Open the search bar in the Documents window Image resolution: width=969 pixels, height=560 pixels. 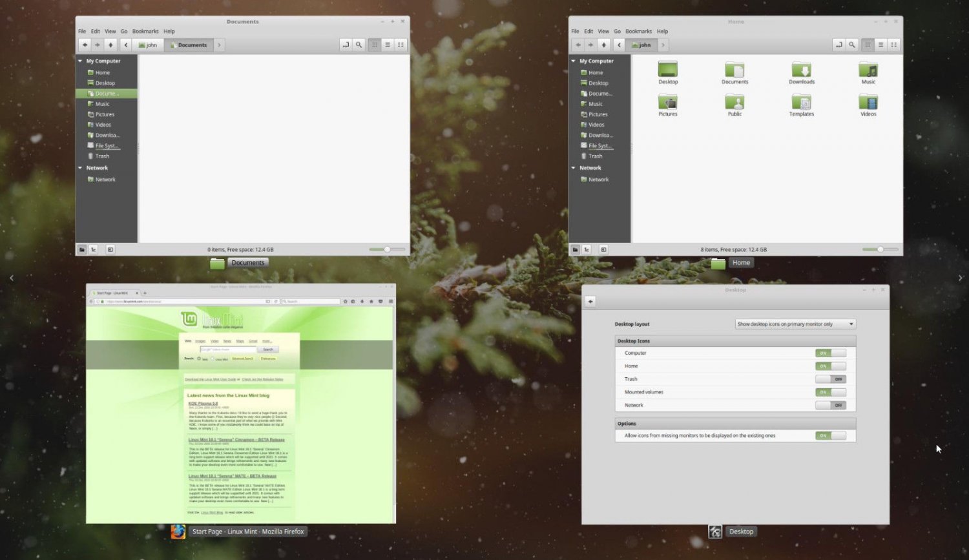[359, 45]
